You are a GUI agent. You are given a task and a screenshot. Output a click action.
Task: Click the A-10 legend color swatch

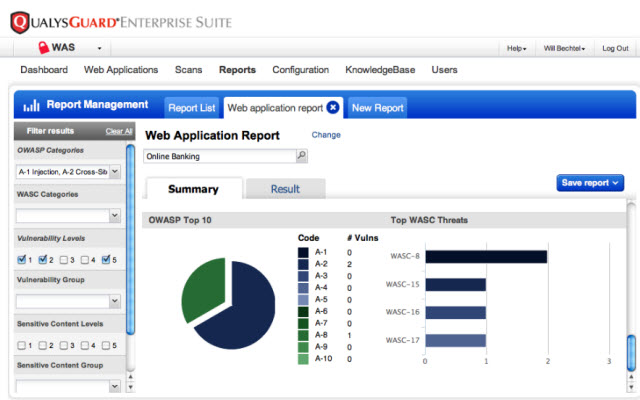point(303,359)
